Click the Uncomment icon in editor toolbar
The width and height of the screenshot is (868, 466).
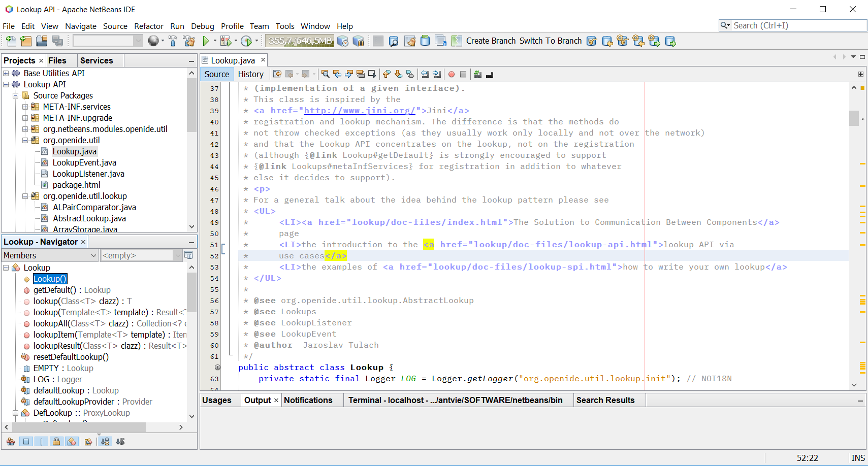click(490, 74)
